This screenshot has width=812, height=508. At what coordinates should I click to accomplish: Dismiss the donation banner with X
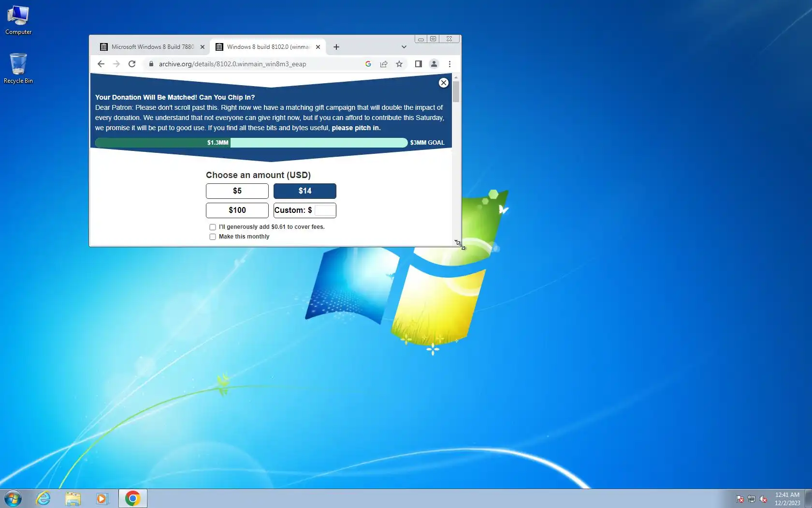tap(443, 83)
